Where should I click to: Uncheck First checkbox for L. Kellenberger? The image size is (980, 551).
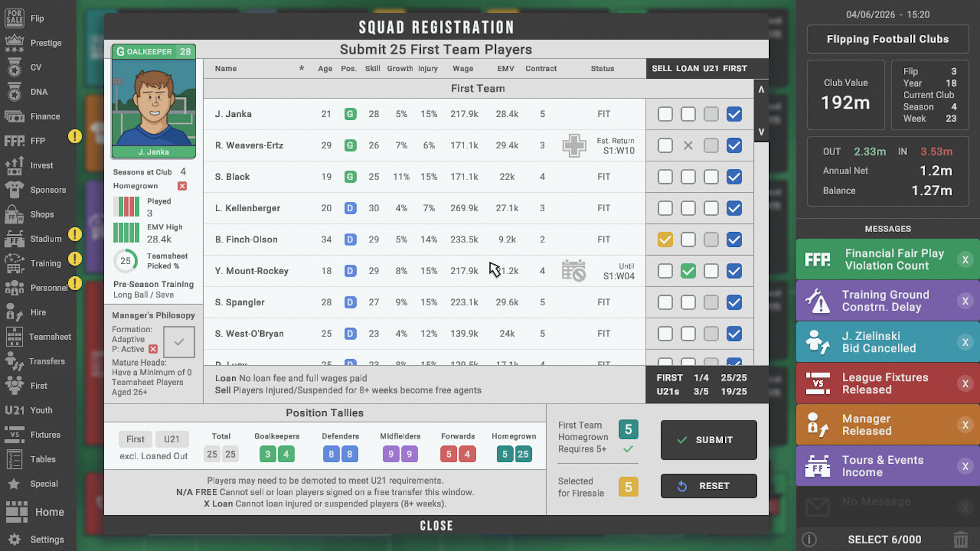(x=734, y=208)
